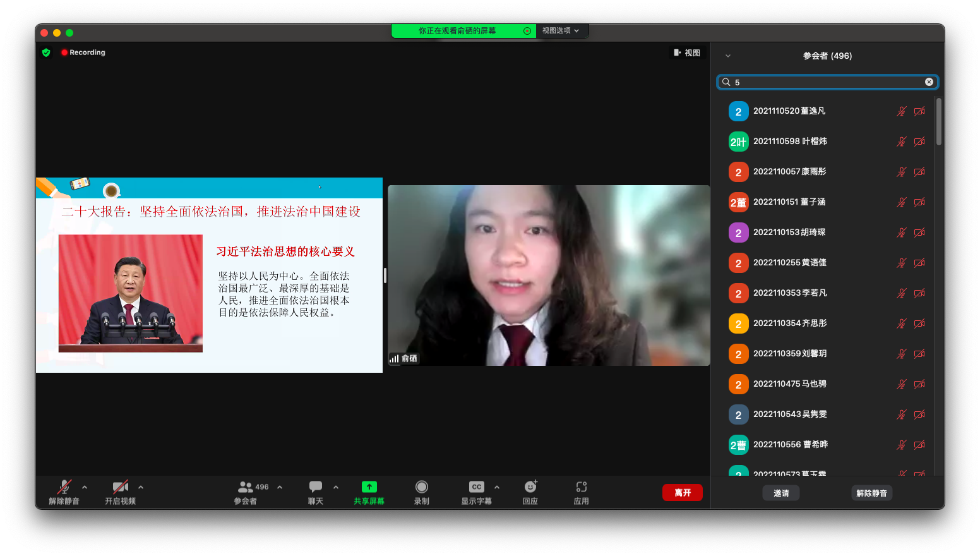Open the reactions smiley icon
This screenshot has height=556, width=980.
click(530, 487)
